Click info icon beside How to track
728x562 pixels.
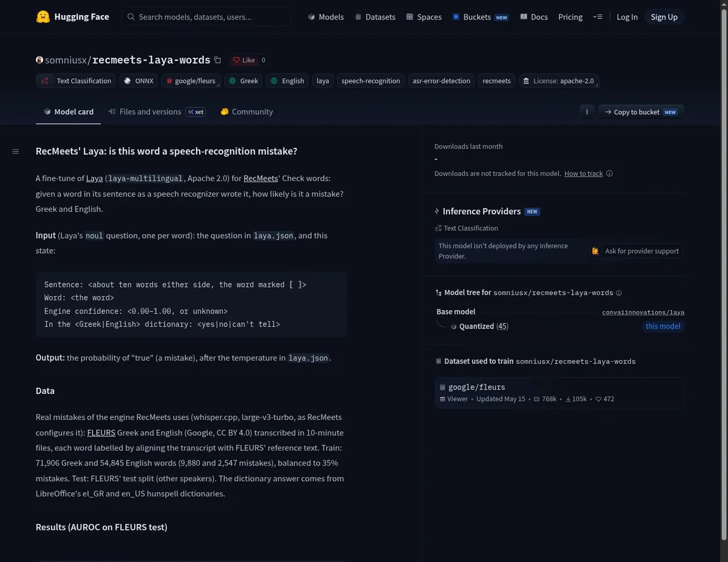610,174
